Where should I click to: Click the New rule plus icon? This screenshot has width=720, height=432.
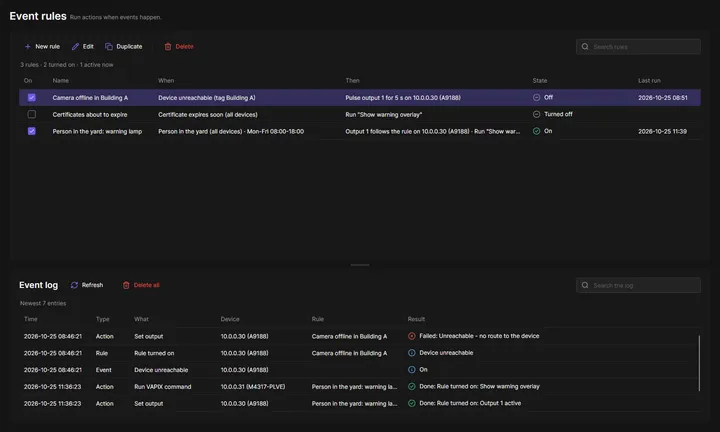(28, 46)
